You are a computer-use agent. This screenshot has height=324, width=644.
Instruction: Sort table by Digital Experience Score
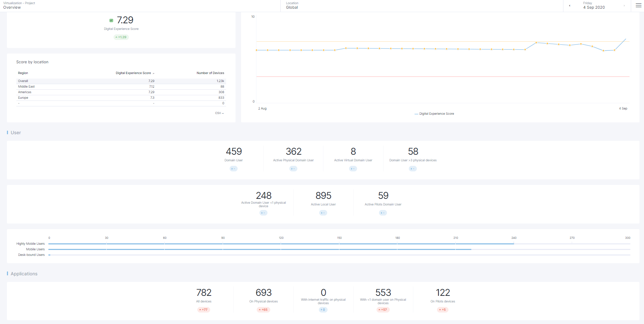coord(133,73)
